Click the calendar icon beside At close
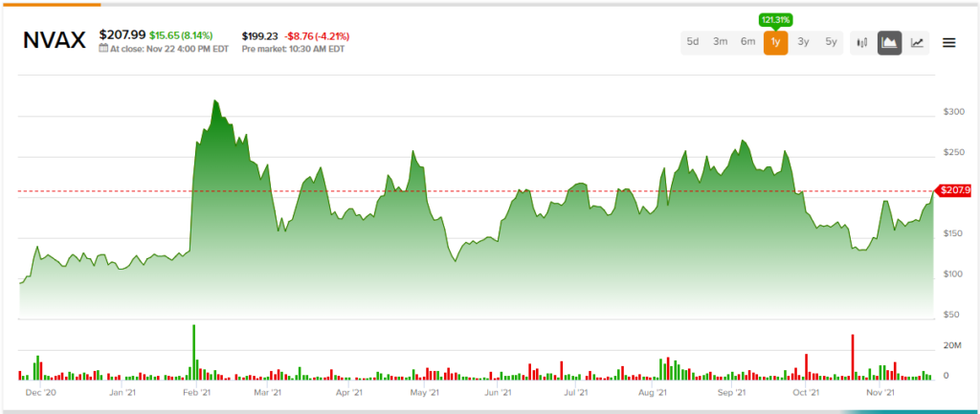Image resolution: width=980 pixels, height=414 pixels. tap(103, 48)
